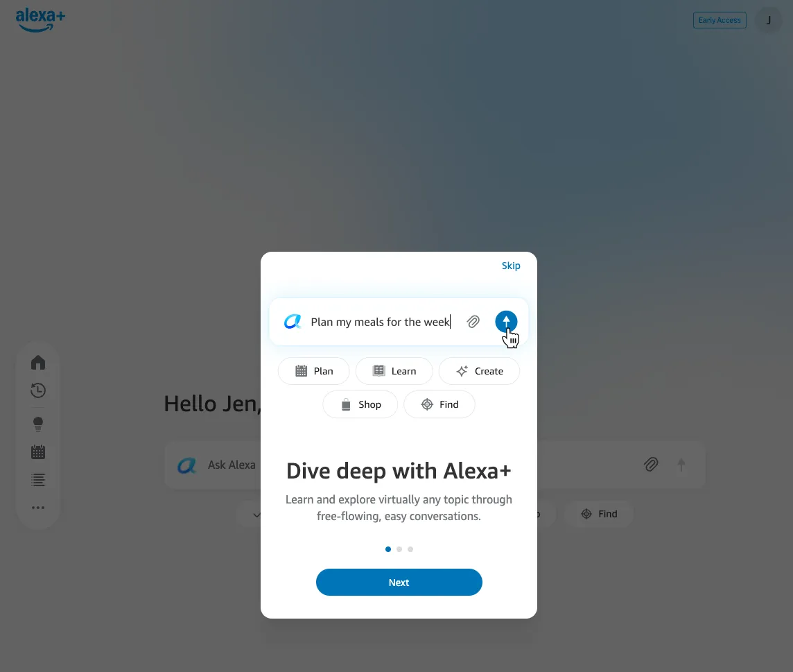Open the J profile avatar
The width and height of the screenshot is (793, 672).
[x=769, y=20]
